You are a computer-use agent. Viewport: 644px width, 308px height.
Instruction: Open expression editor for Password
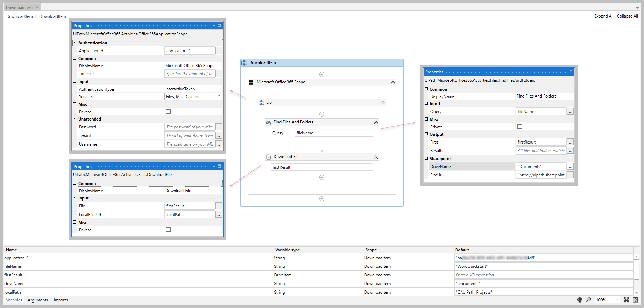click(219, 127)
